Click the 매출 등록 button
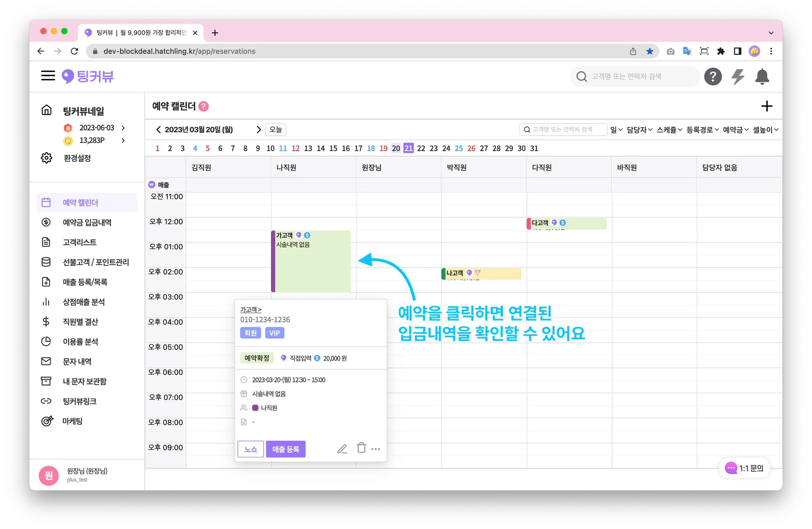 tap(285, 449)
